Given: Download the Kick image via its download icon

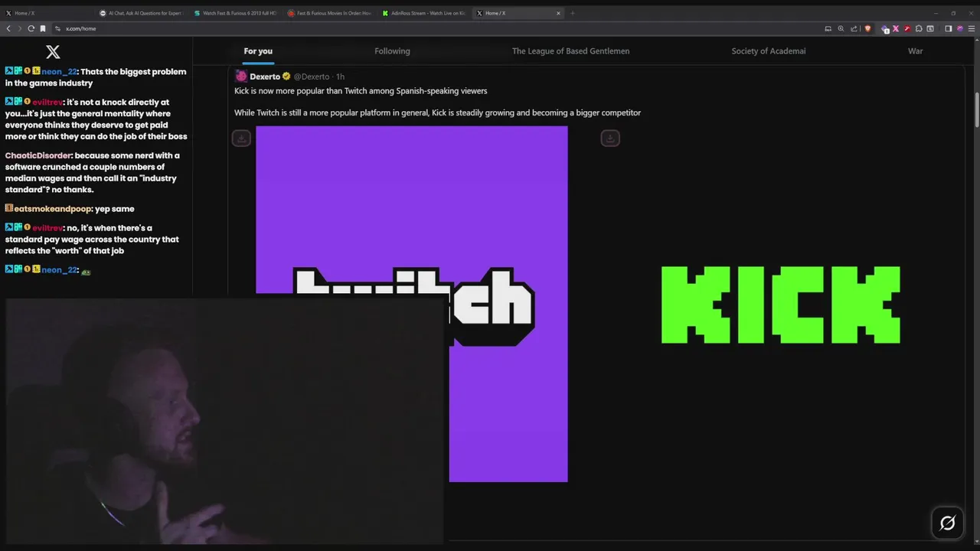Looking at the screenshot, I should click(x=610, y=139).
